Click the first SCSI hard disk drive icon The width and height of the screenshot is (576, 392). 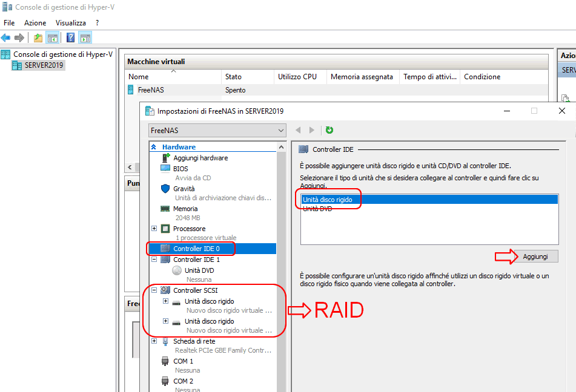coord(177,302)
